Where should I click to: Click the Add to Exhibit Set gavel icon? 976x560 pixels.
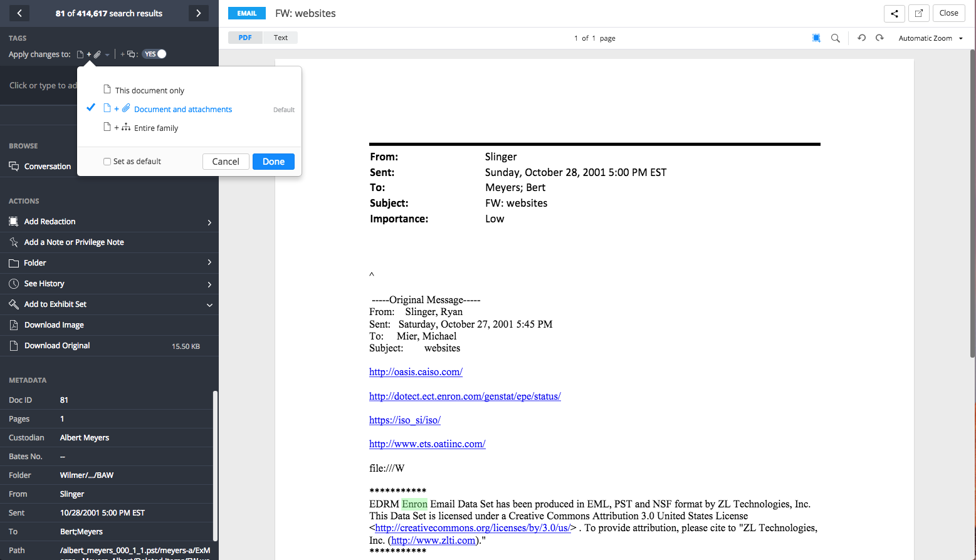[x=14, y=304]
